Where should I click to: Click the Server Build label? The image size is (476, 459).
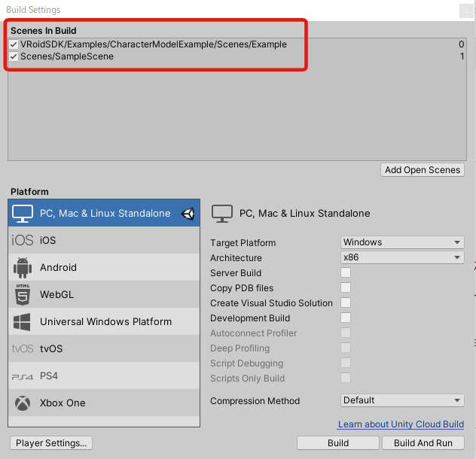[x=236, y=273]
